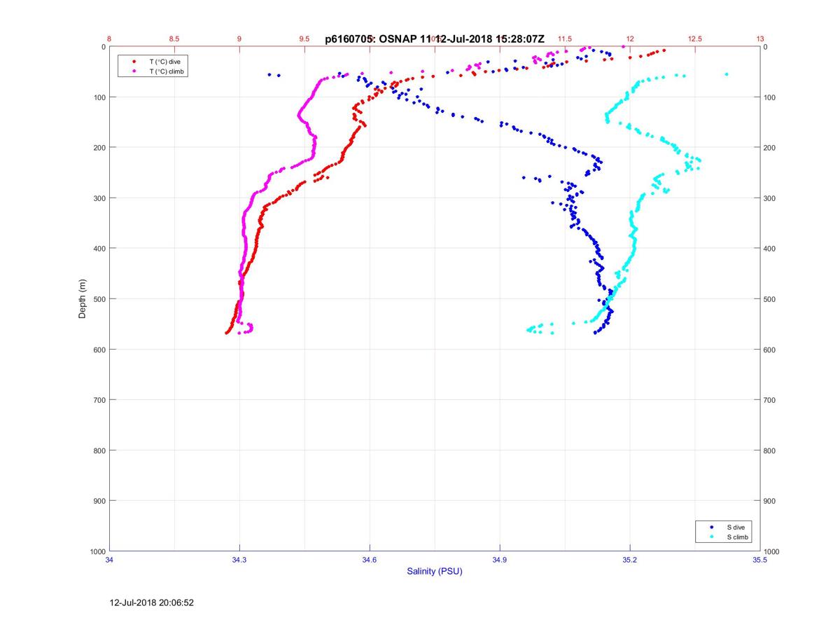Click salinity tick label 34
Image resolution: width=840 pixels, height=620 pixels.
click(x=110, y=560)
